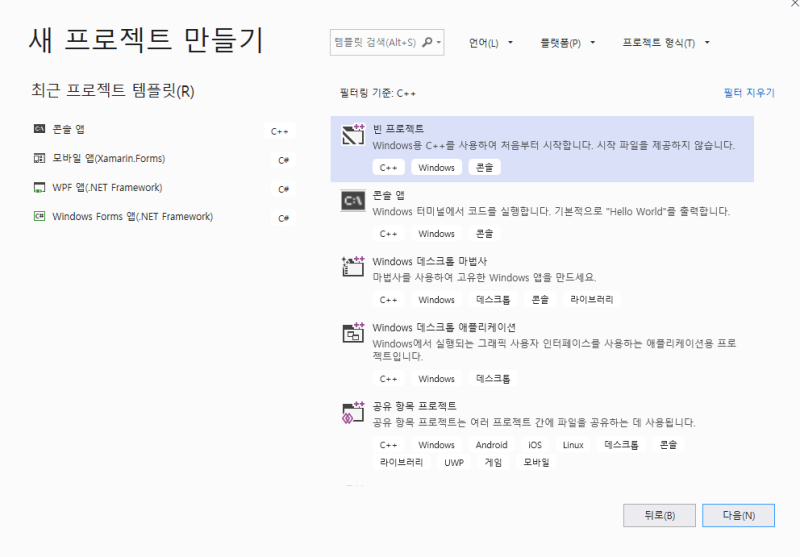
Task: Click the recent 콘솔 앱 template icon
Action: click(x=39, y=129)
